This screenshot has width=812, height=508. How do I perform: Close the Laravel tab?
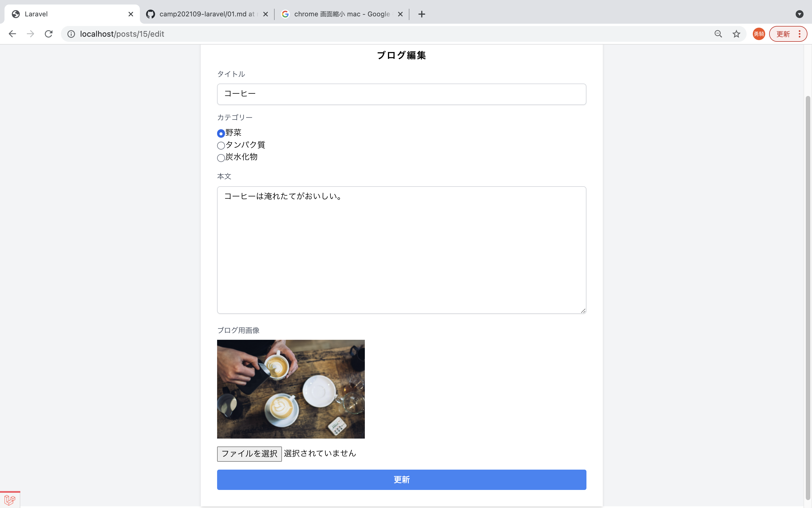click(131, 14)
